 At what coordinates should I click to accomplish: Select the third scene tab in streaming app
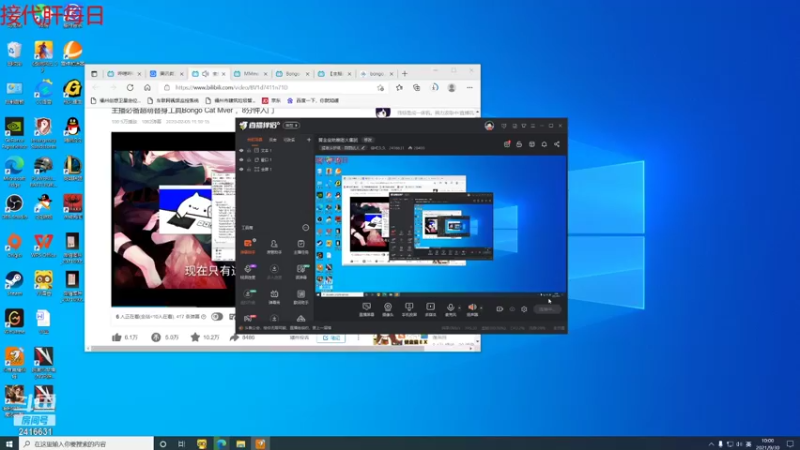click(x=289, y=140)
